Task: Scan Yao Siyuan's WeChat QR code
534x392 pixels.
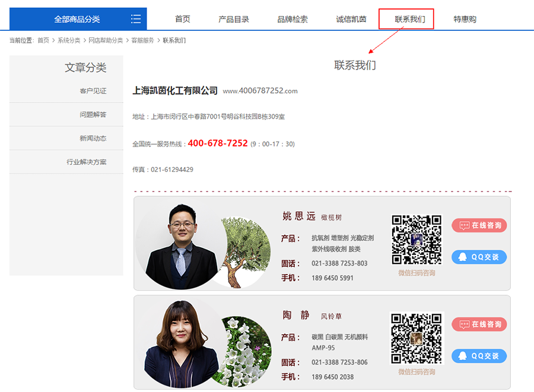Action: coord(417,240)
